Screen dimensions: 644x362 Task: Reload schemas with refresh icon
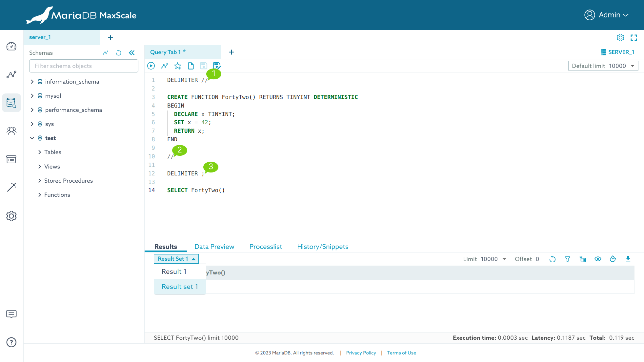tap(119, 53)
